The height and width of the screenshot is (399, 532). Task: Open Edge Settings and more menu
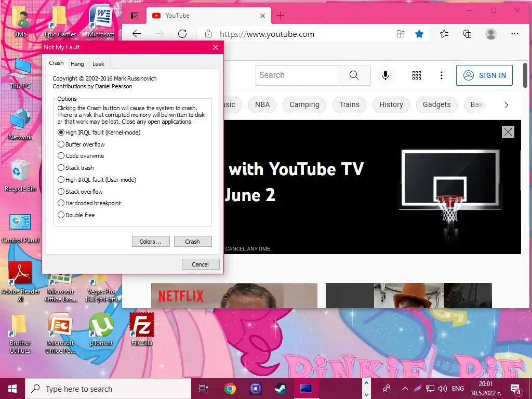pyautogui.click(x=515, y=34)
